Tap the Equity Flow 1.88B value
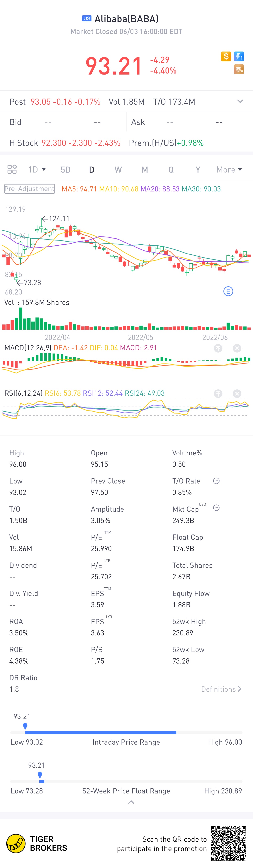 [181, 605]
